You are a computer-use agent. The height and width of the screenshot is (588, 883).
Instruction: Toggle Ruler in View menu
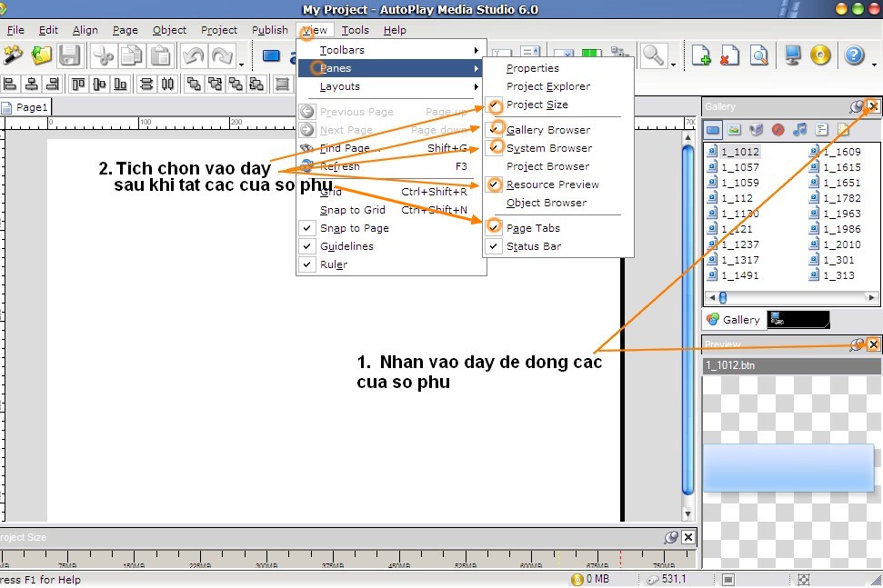[334, 264]
